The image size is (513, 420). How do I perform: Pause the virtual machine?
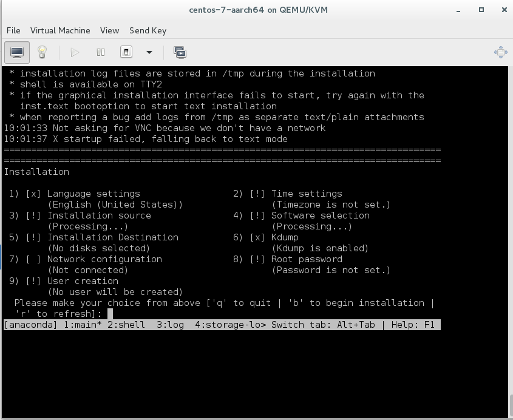[x=101, y=52]
